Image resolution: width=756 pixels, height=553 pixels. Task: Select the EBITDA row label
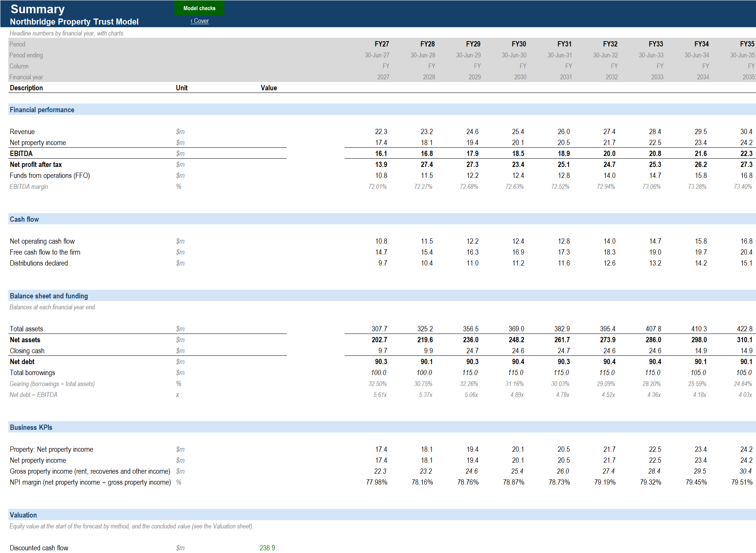tap(21, 154)
